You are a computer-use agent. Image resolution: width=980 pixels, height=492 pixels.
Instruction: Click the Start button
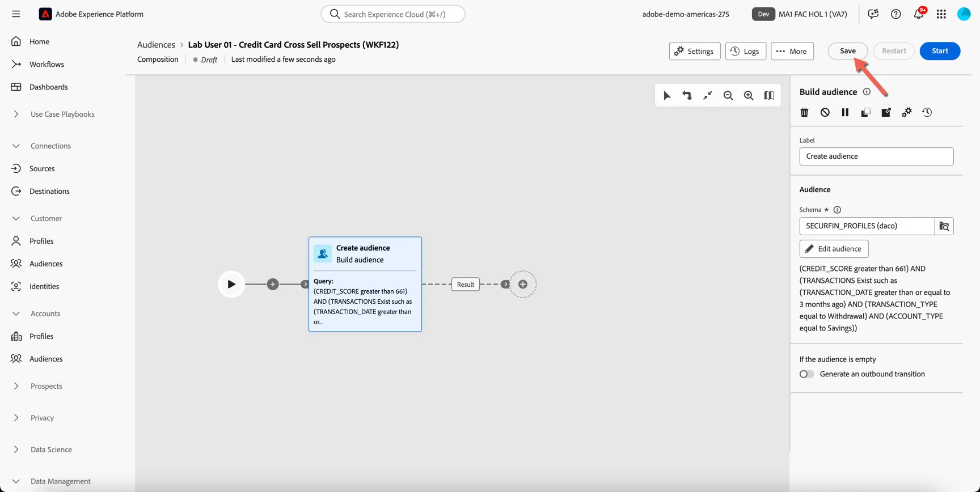940,51
